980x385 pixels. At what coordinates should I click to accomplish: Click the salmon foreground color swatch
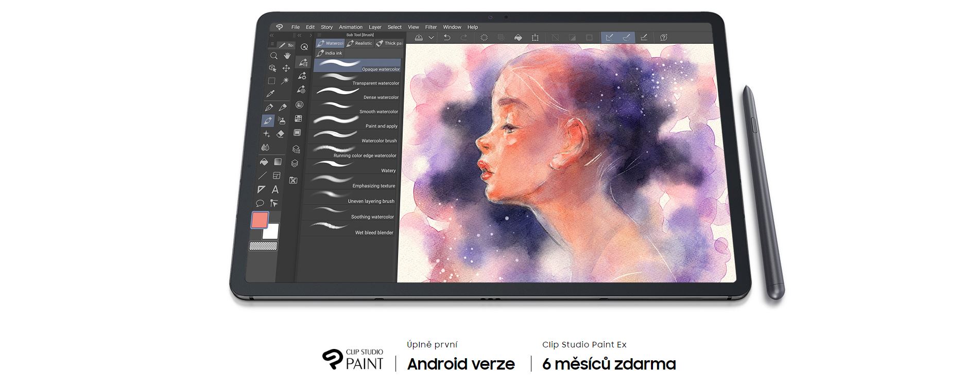(x=259, y=220)
